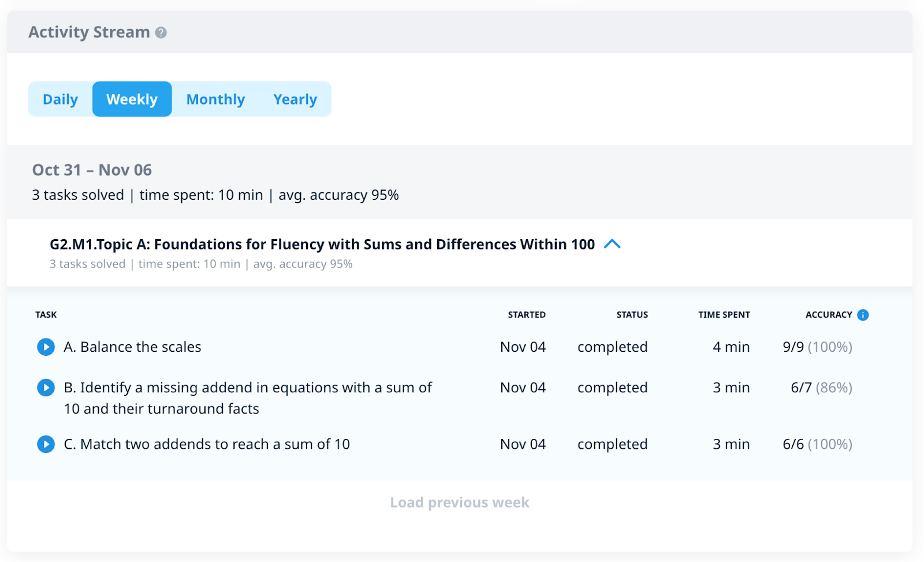
Task: Click the STATUS column header
Action: coord(632,315)
